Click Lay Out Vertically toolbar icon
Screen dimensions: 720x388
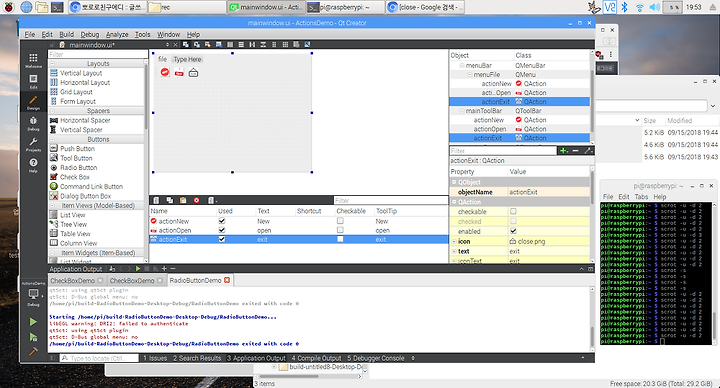[x=241, y=45]
